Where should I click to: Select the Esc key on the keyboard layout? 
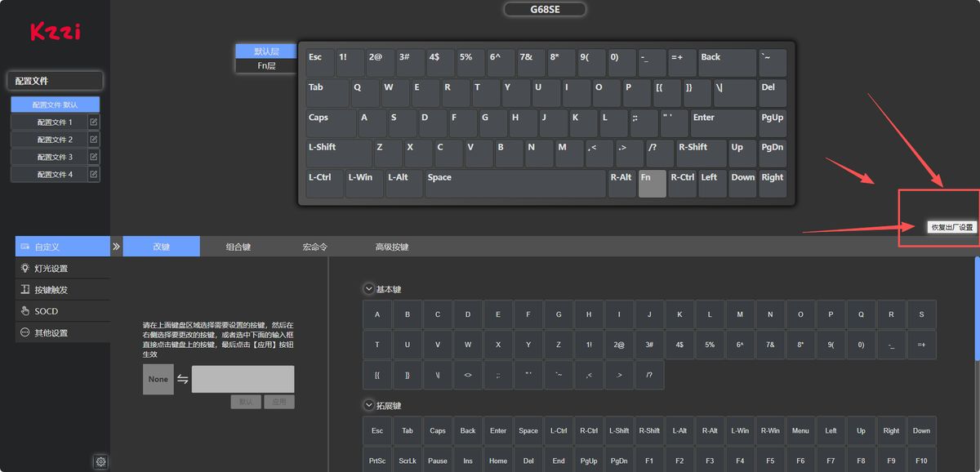pyautogui.click(x=319, y=63)
